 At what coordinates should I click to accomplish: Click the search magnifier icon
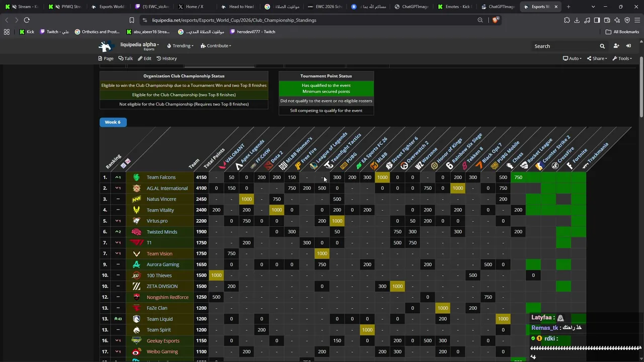coord(602,46)
